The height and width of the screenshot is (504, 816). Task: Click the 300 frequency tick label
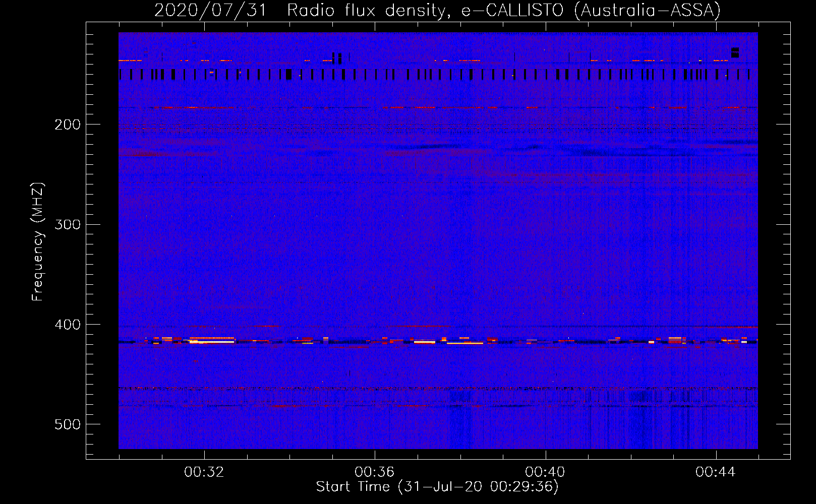[68, 224]
